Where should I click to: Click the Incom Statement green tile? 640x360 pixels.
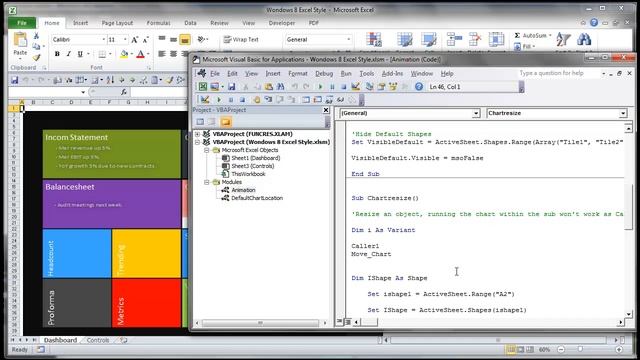pyautogui.click(x=112, y=154)
